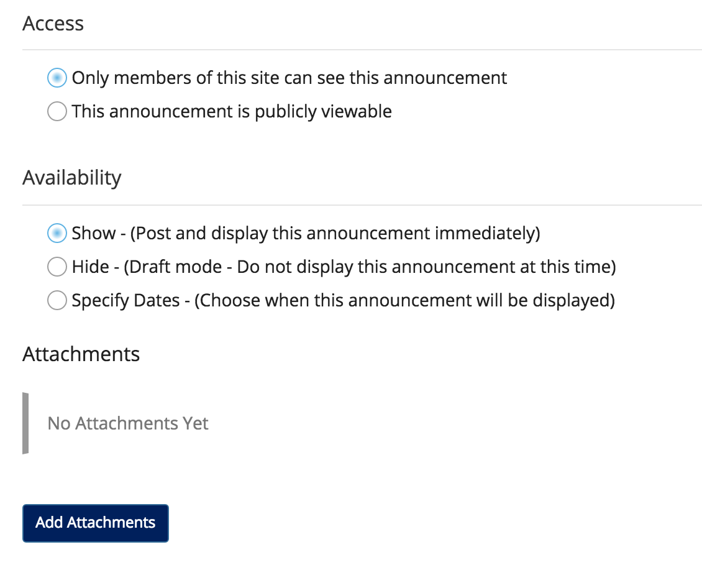Click the Access section heading
The width and height of the screenshot is (702, 588).
tap(53, 24)
